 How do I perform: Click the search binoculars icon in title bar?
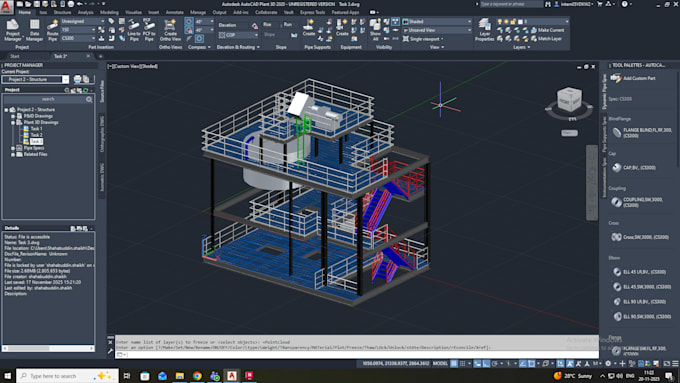pos(548,4)
